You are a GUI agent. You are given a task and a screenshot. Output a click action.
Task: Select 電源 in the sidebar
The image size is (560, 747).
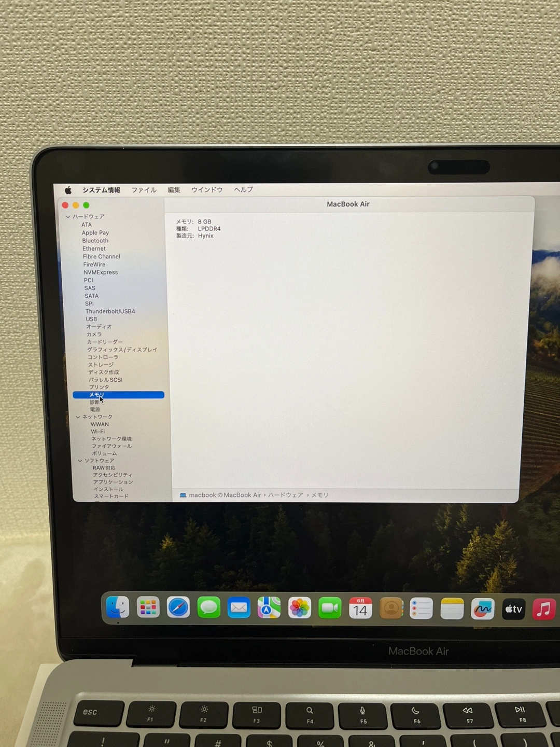(x=95, y=409)
